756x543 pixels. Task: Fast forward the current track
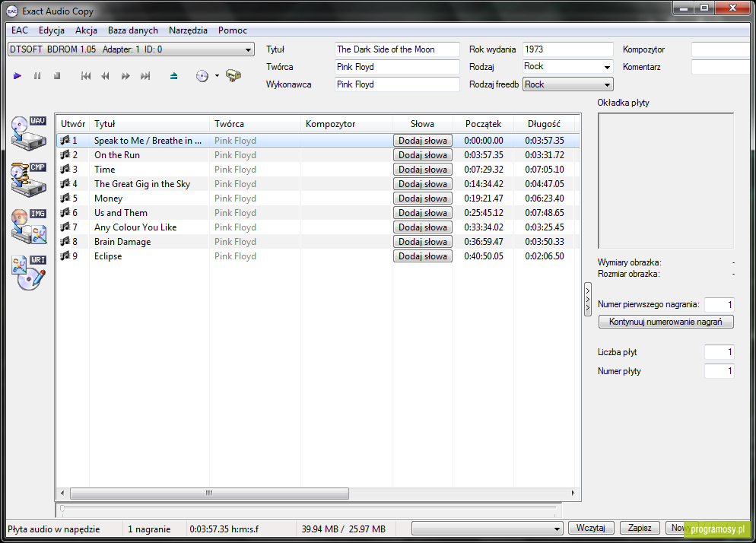pyautogui.click(x=125, y=76)
